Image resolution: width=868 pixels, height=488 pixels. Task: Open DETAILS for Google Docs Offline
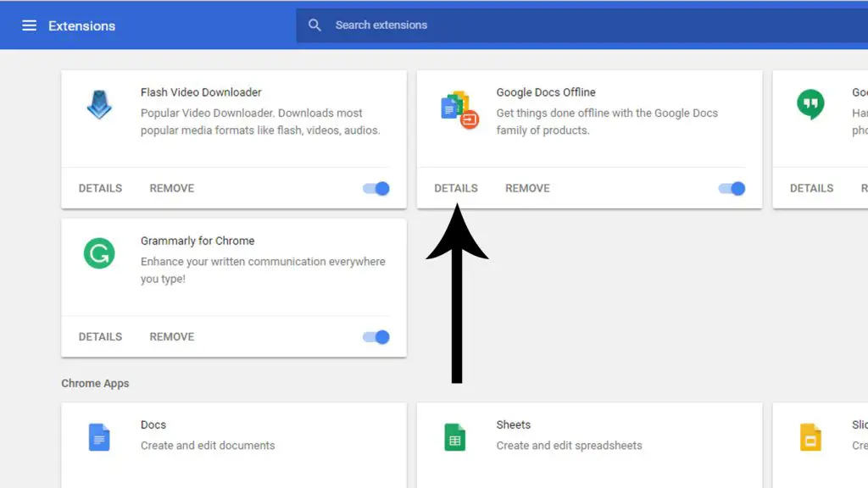pyautogui.click(x=456, y=188)
